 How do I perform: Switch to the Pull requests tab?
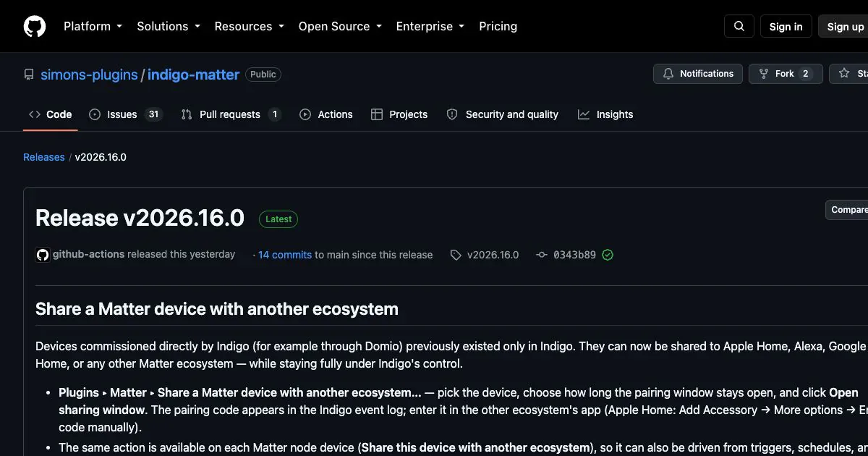pyautogui.click(x=231, y=114)
